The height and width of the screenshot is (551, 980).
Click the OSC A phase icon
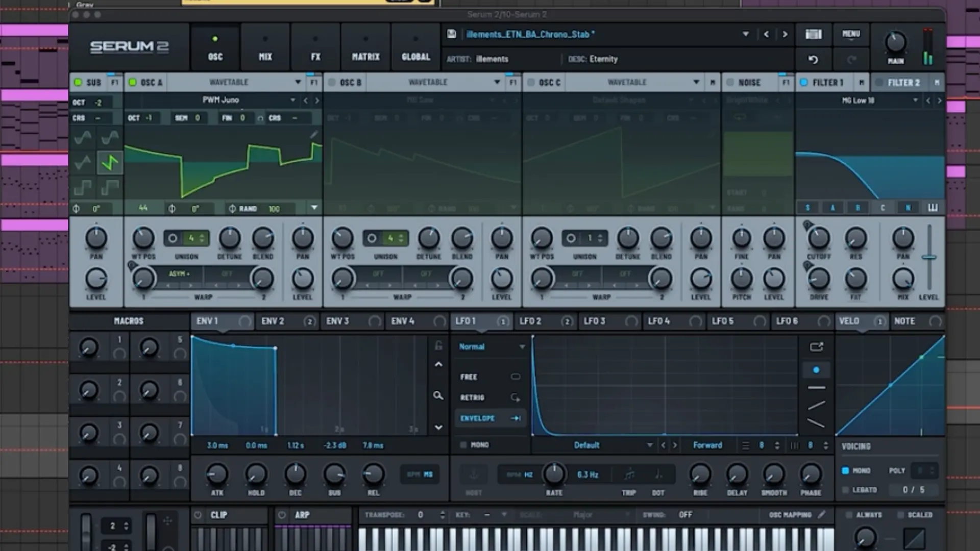tap(172, 209)
